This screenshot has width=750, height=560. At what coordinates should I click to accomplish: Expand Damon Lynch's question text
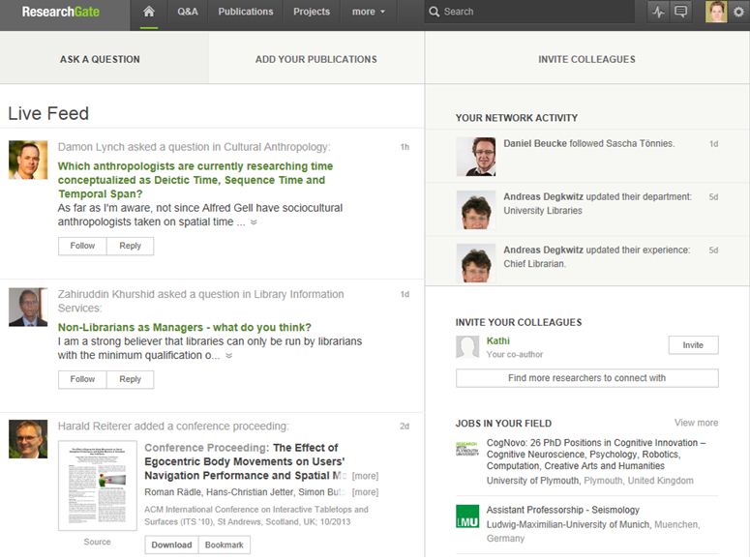click(254, 222)
